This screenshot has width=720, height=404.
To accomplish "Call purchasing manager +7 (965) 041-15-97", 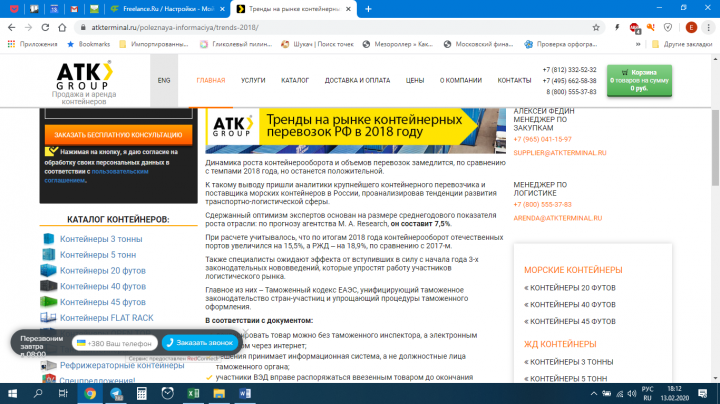I will click(542, 139).
